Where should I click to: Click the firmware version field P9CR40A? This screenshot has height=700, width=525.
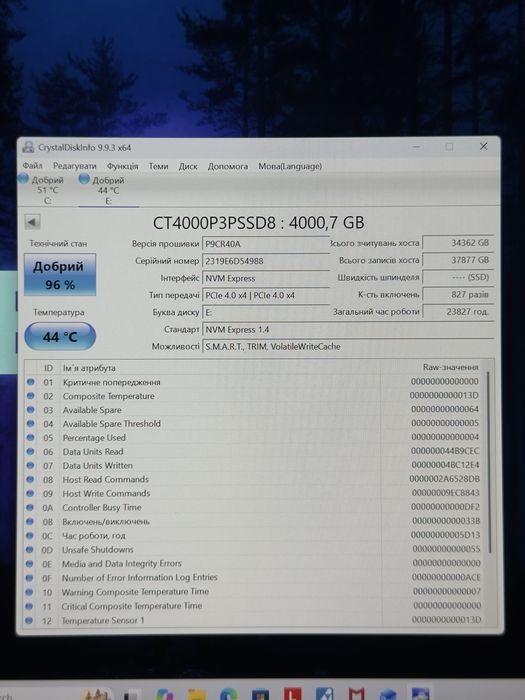click(266, 244)
